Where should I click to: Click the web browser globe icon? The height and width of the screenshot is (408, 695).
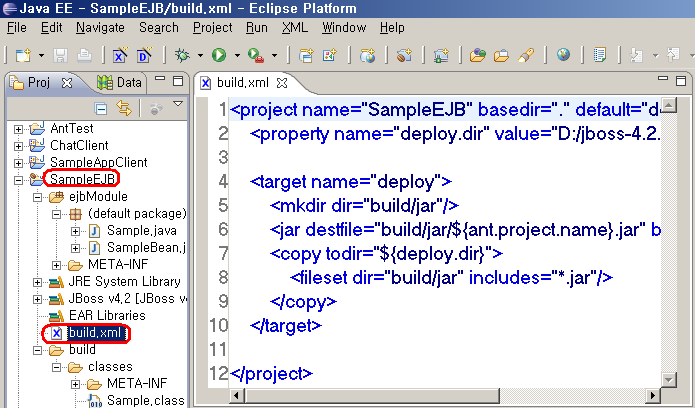tap(563, 55)
